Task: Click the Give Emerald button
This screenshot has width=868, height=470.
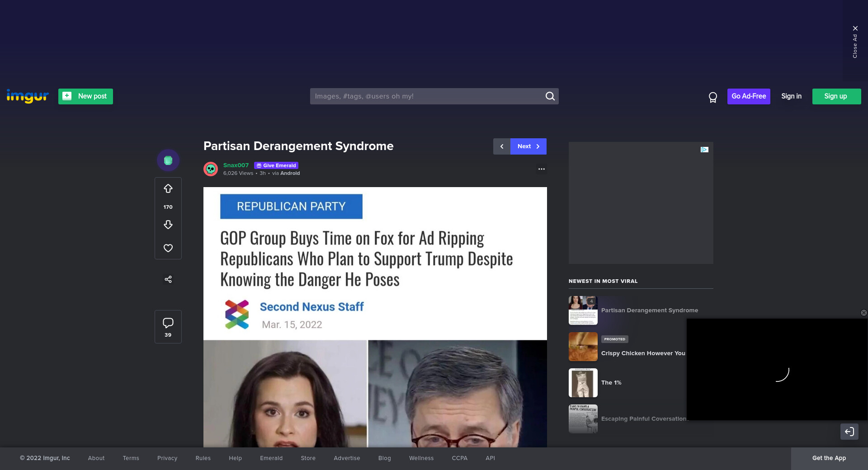Action: pyautogui.click(x=276, y=165)
